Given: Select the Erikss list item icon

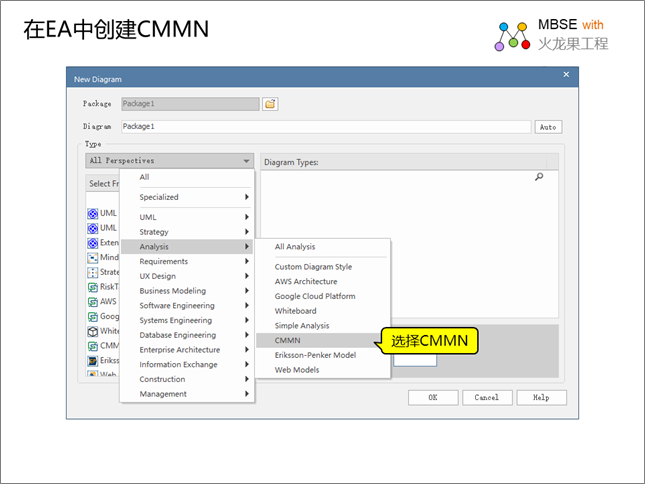Looking at the screenshot, I should [93, 361].
